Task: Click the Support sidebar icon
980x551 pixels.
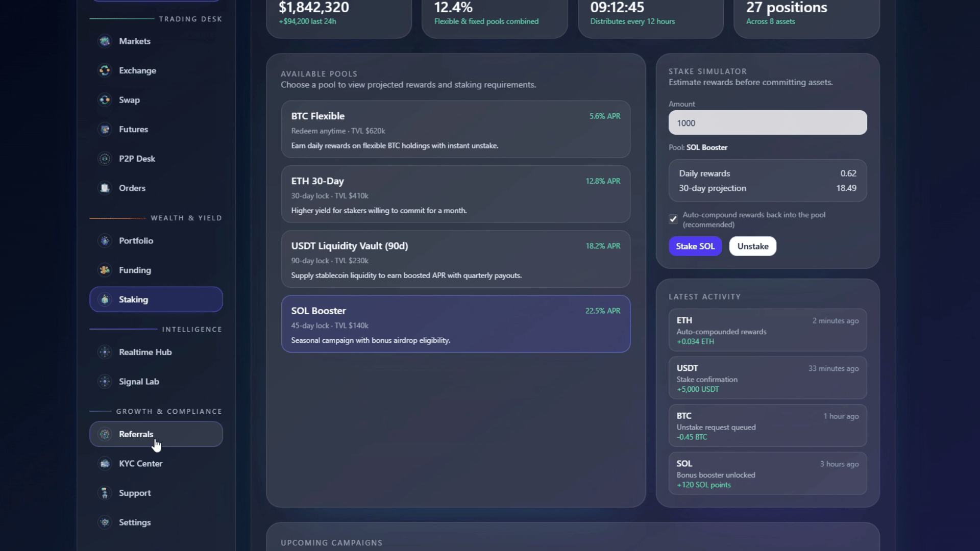Action: (x=105, y=493)
